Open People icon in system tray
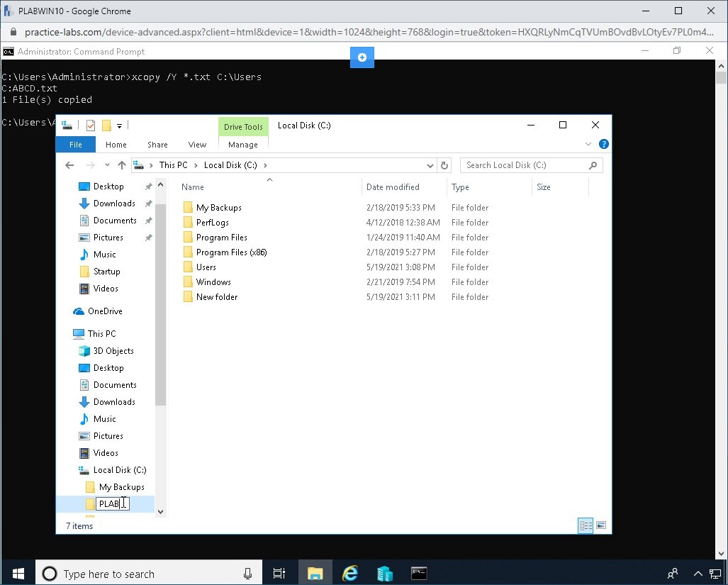The height and width of the screenshot is (585, 728). (x=672, y=574)
